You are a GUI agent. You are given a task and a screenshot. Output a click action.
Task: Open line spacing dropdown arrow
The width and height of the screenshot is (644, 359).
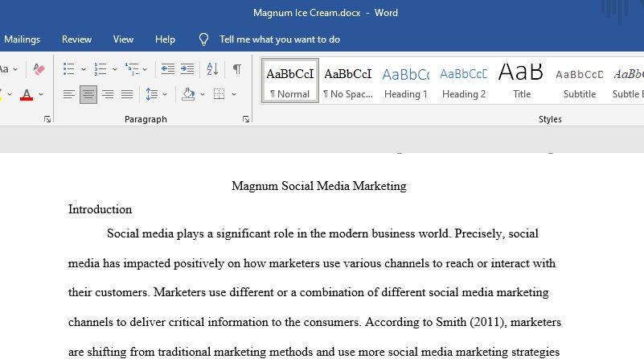165,95
